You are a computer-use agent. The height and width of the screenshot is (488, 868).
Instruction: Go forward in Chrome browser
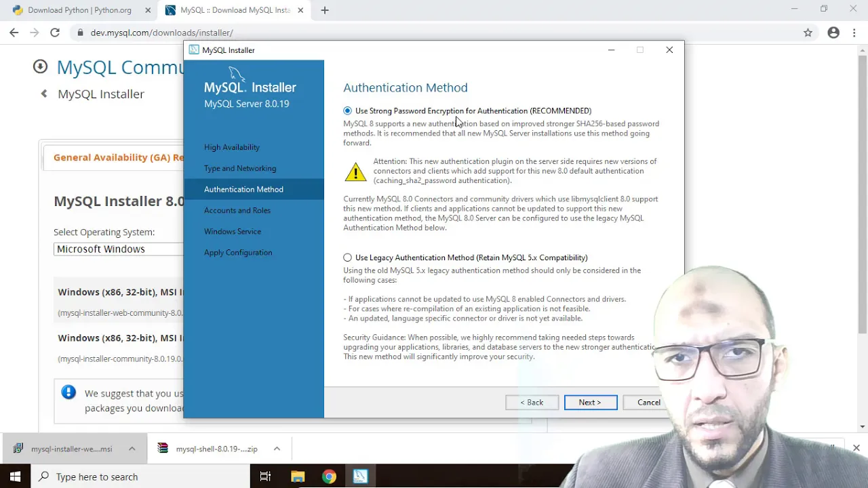(x=35, y=33)
